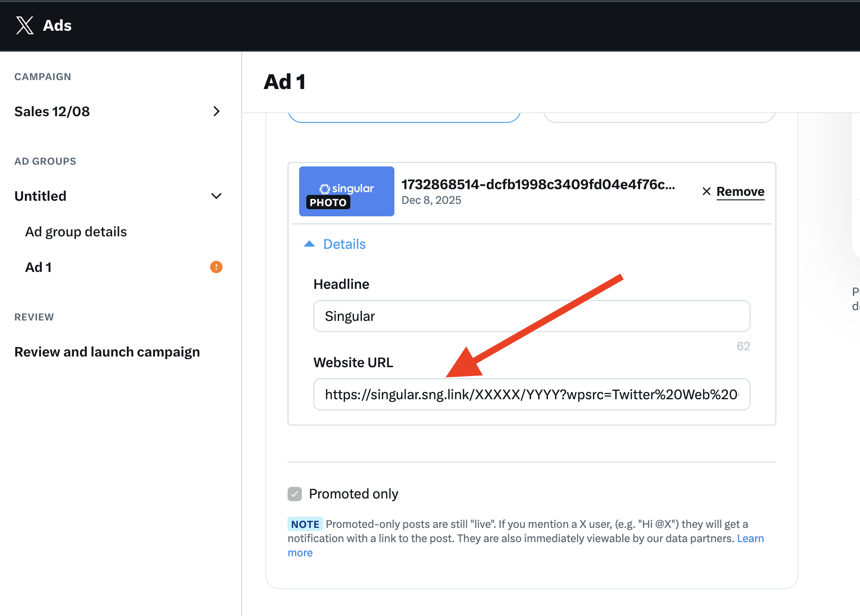Toggle the Promoted only checkbox
860x616 pixels.
point(295,494)
